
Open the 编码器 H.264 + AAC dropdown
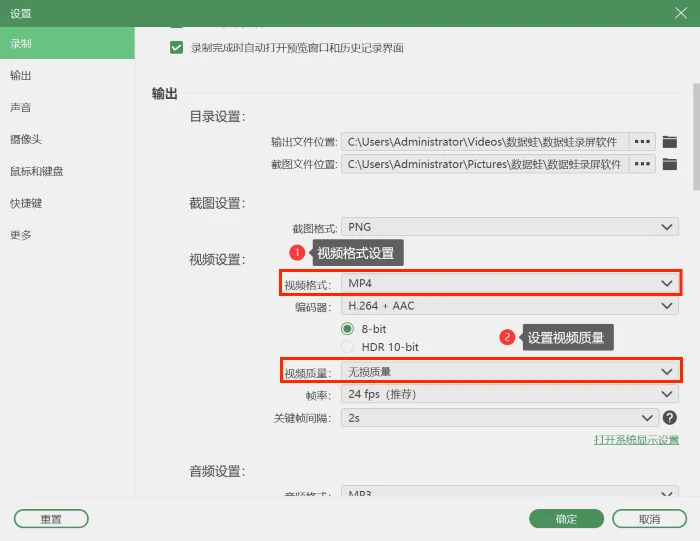point(510,306)
